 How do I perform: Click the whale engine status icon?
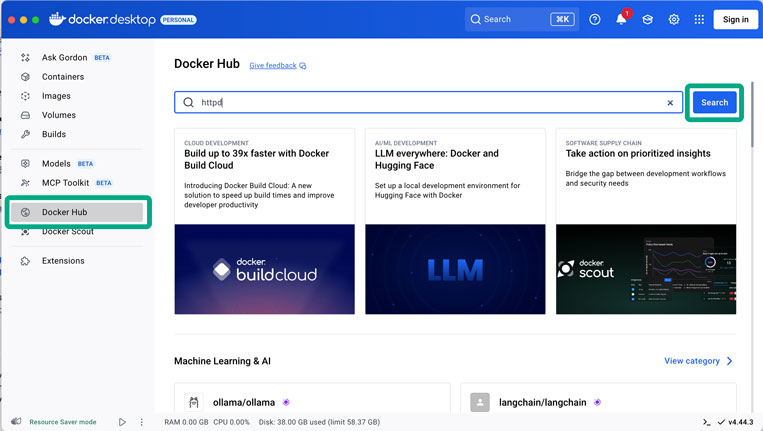(x=16, y=422)
